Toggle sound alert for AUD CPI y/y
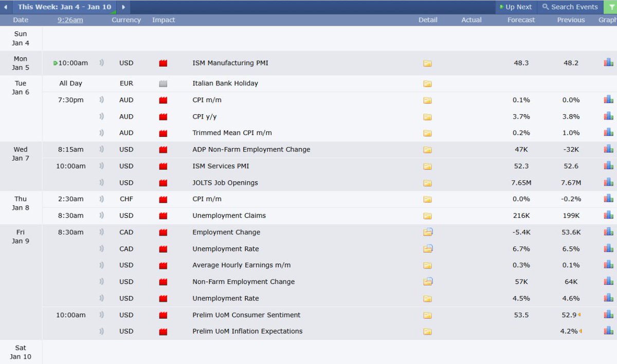This screenshot has height=364, width=617. (101, 117)
